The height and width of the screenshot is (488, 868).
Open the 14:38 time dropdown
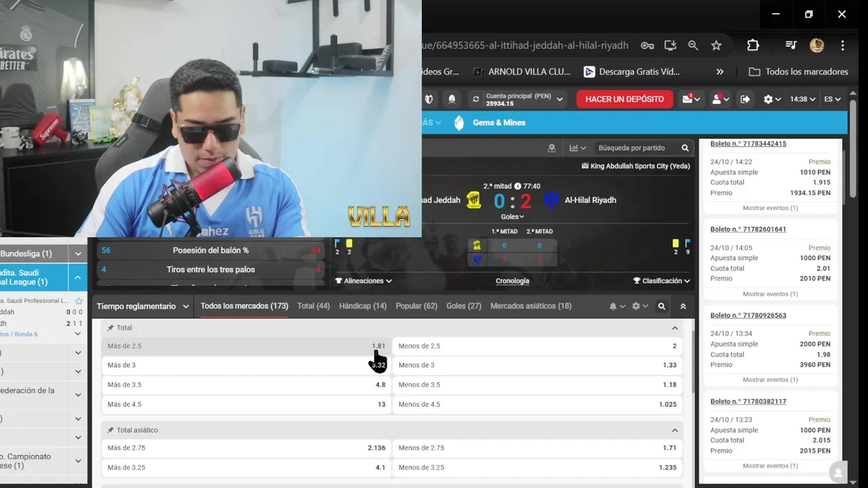point(803,99)
